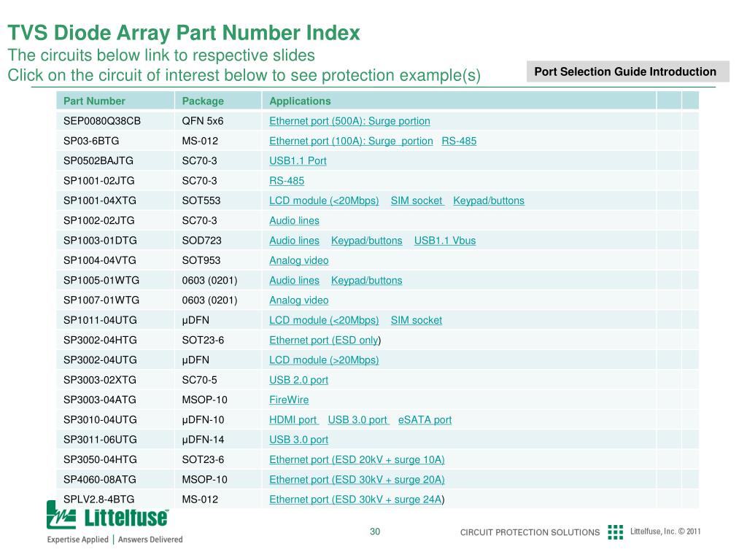Open the USB 2.0 port link
747x560 pixels.
(x=298, y=381)
